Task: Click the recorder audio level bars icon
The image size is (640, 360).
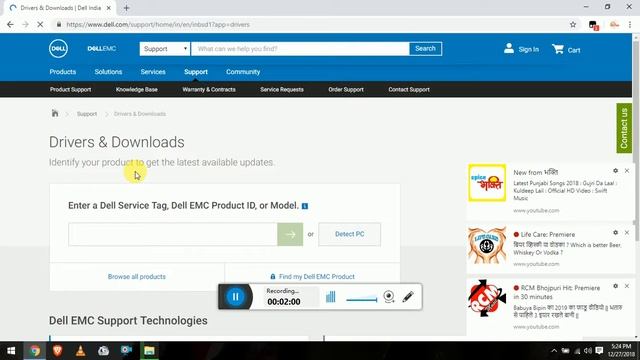Action: point(331,297)
